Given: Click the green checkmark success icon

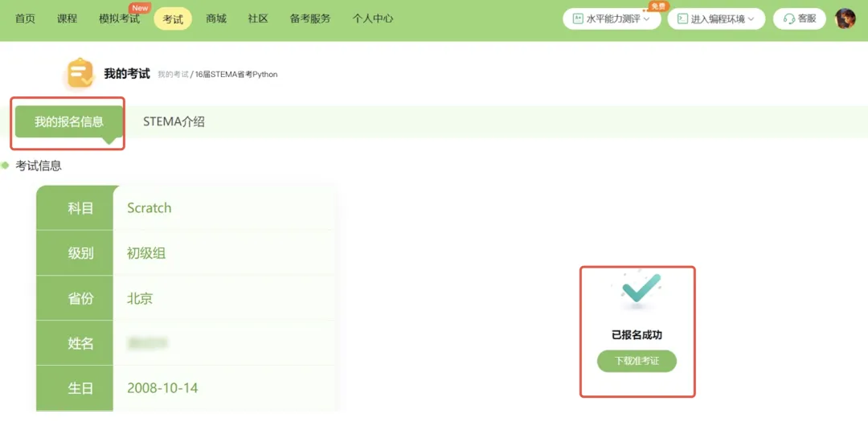Looking at the screenshot, I should [641, 289].
